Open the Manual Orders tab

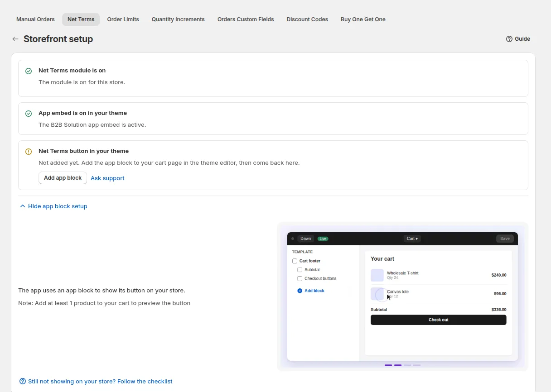pyautogui.click(x=35, y=19)
